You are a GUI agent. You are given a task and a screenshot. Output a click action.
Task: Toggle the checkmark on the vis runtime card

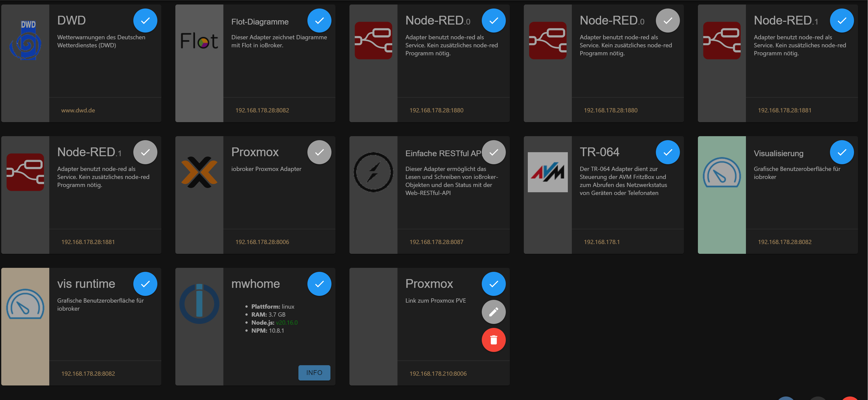coord(145,284)
